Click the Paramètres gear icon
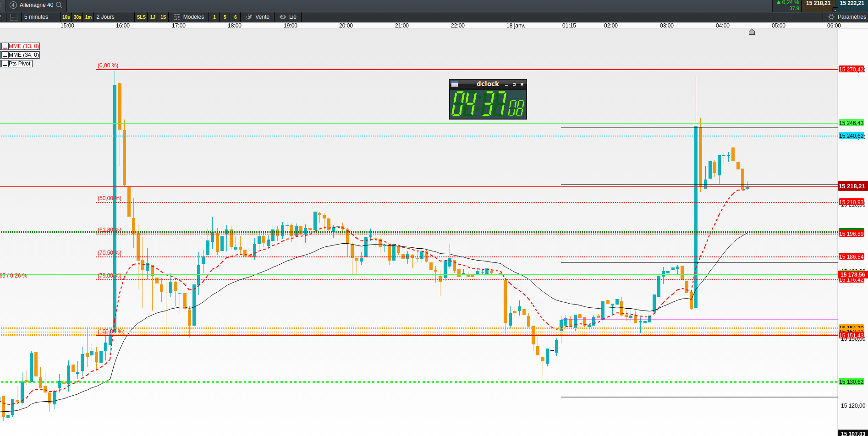Viewport: 868px width, 436px height. click(831, 17)
